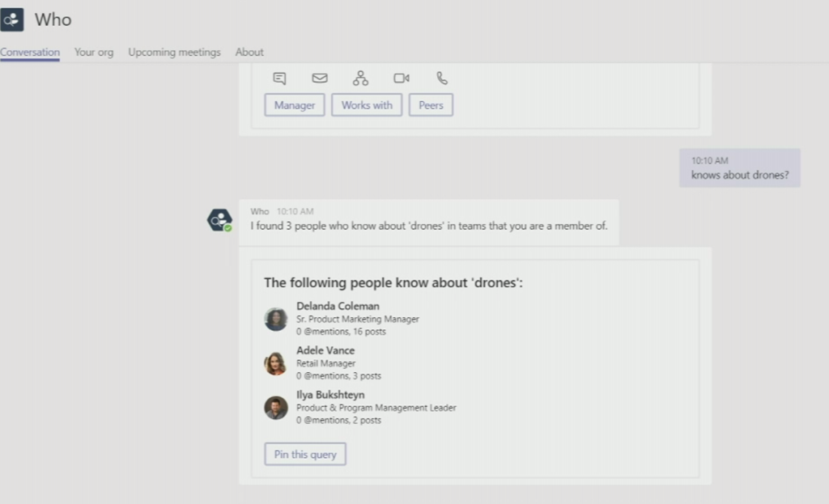Open Delanda Coleman's profile picture
829x504 pixels.
[276, 319]
